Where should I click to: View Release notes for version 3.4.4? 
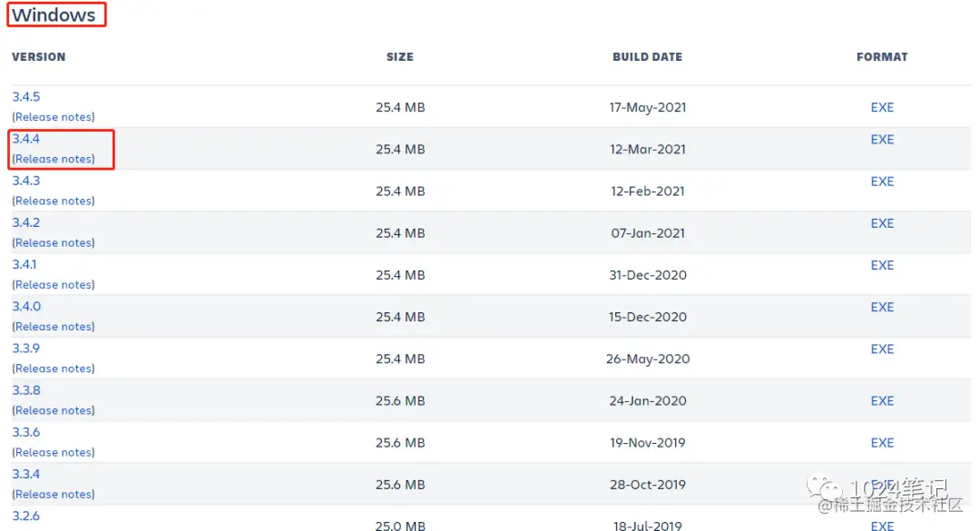54,159
